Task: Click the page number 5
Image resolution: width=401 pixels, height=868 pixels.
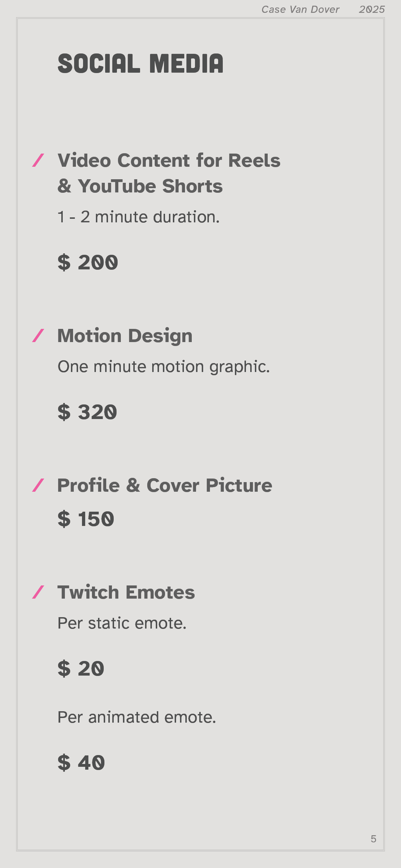Action: pos(374,839)
